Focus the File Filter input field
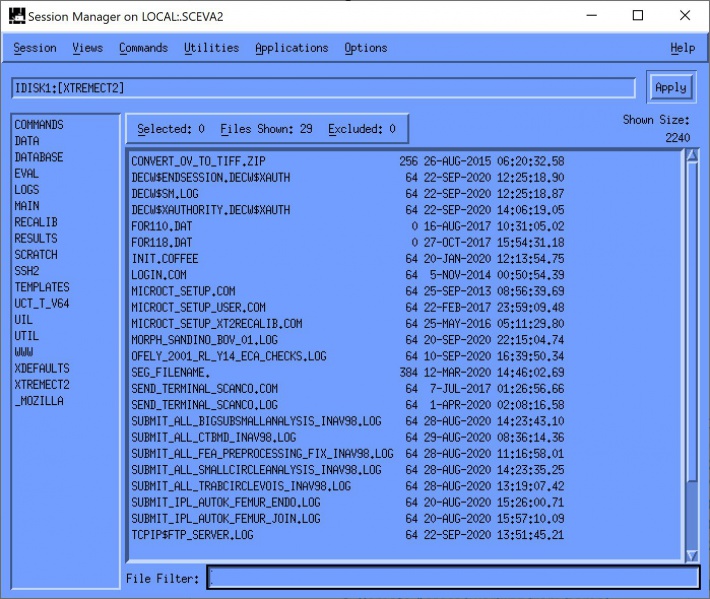The height and width of the screenshot is (599, 710). tap(453, 577)
